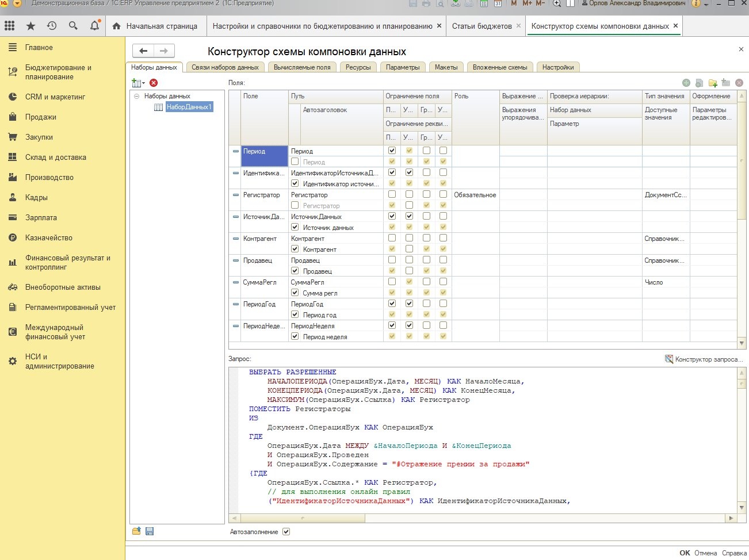Collapse the ПериодНеделя field row

(x=235, y=326)
